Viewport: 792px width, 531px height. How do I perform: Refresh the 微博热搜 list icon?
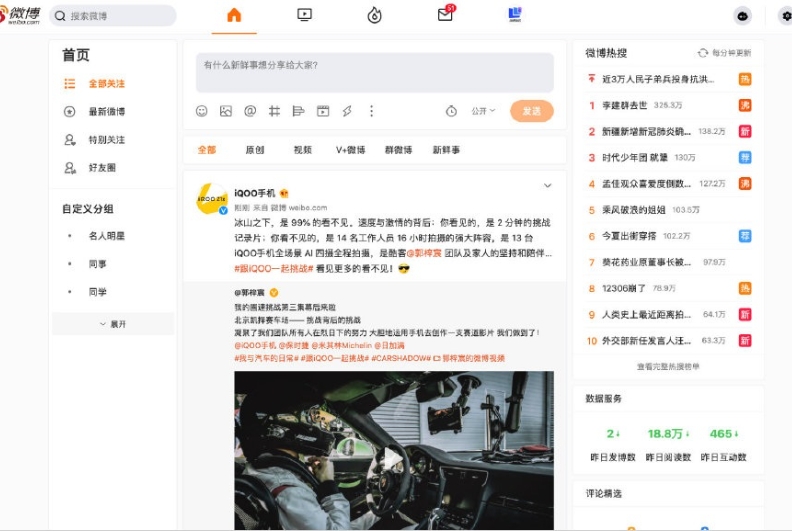(703, 53)
